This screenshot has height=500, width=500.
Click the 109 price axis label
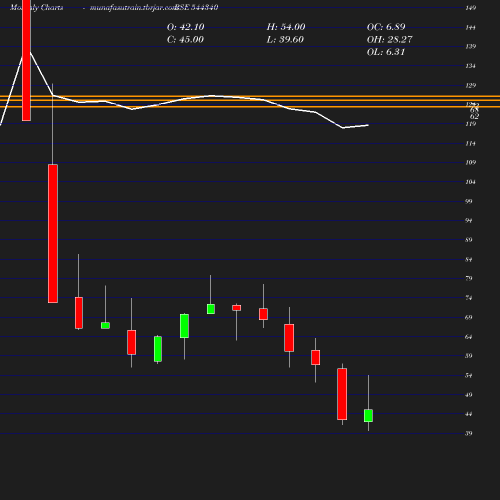(x=471, y=163)
